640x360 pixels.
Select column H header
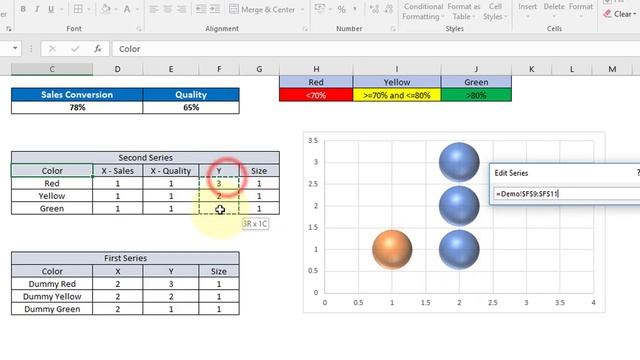point(316,69)
